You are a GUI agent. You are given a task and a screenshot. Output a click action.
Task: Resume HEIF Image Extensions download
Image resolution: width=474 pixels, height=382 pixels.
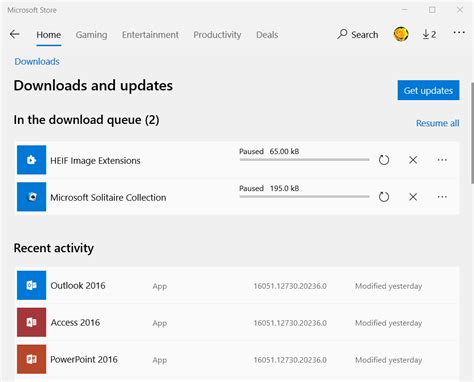[384, 160]
